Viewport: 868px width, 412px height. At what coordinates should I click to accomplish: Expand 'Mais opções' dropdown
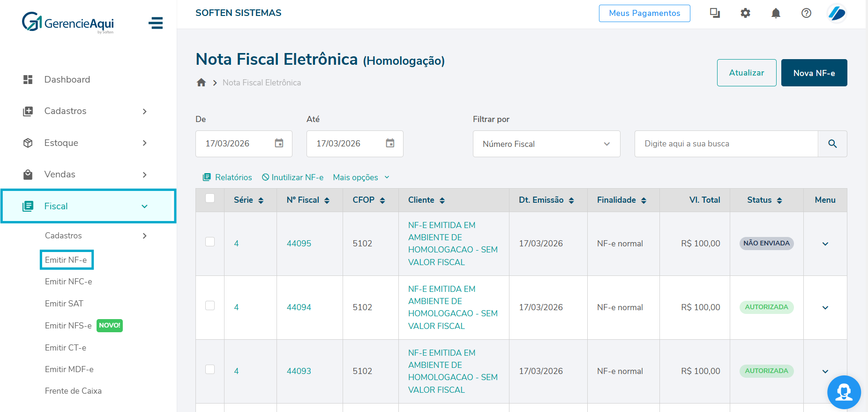coord(361,177)
